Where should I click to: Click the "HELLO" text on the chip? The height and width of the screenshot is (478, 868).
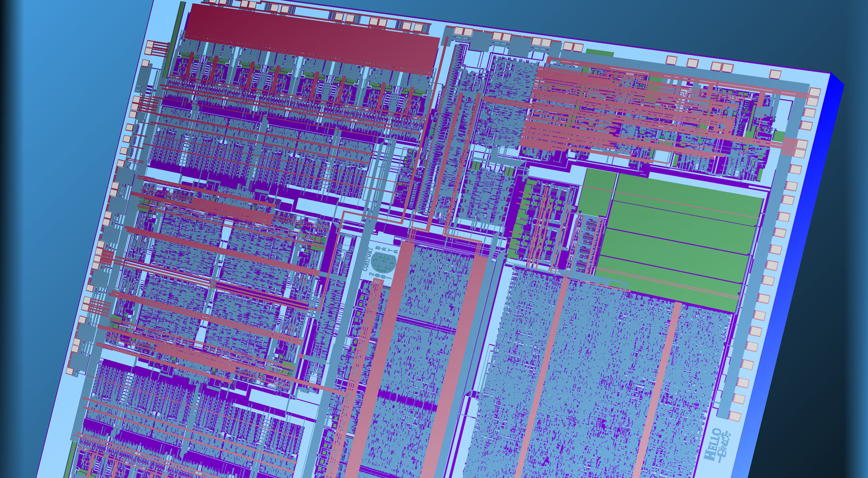[713, 444]
